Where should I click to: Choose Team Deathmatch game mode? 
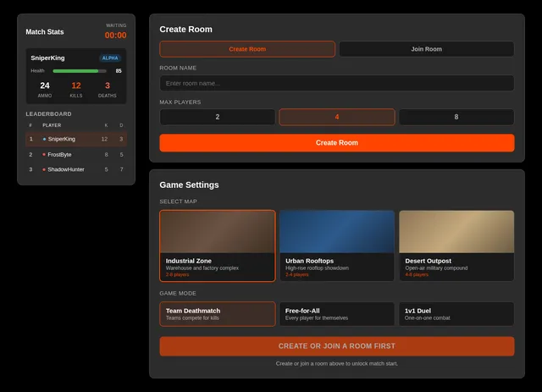coord(218,314)
